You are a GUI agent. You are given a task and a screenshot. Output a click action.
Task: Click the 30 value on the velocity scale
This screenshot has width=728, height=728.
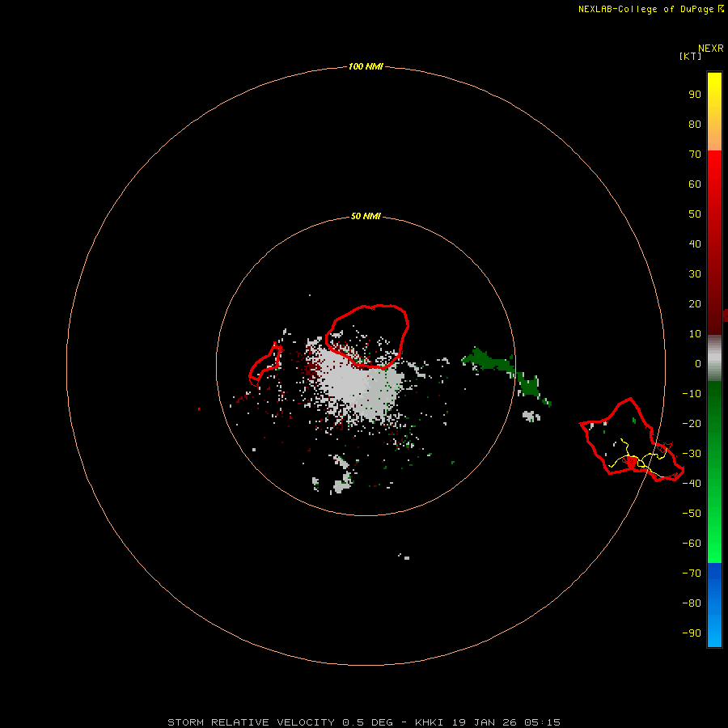695,274
